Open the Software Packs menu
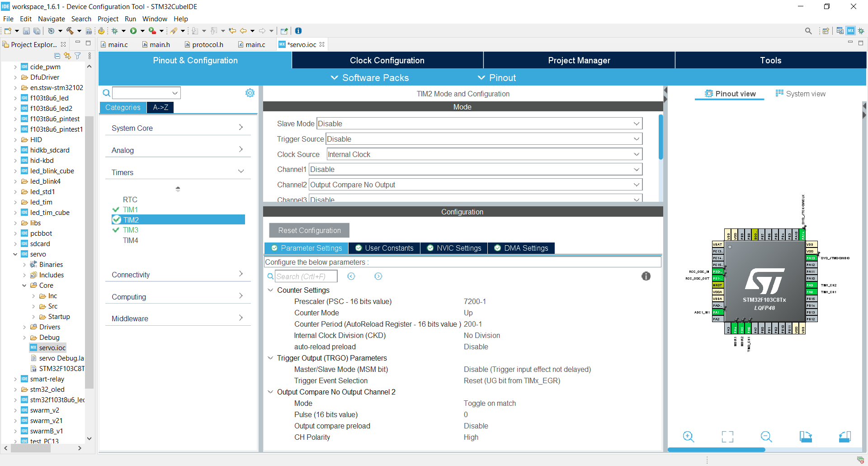The image size is (868, 466). click(370, 78)
